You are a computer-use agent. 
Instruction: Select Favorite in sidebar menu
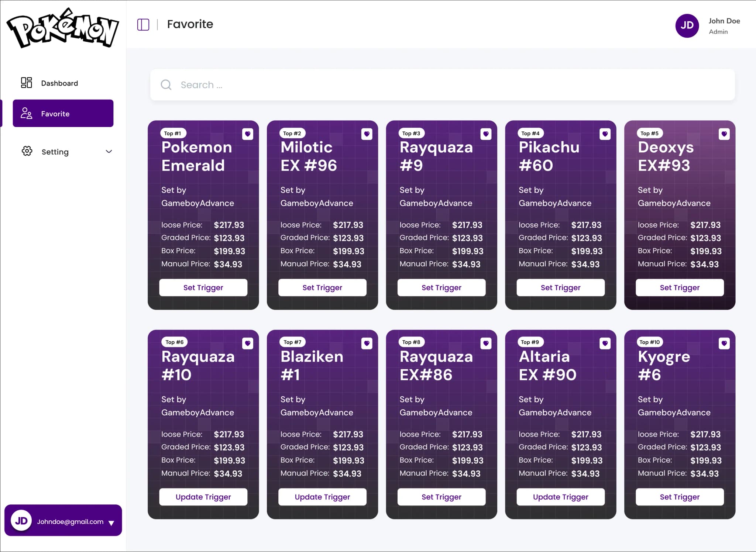(63, 113)
